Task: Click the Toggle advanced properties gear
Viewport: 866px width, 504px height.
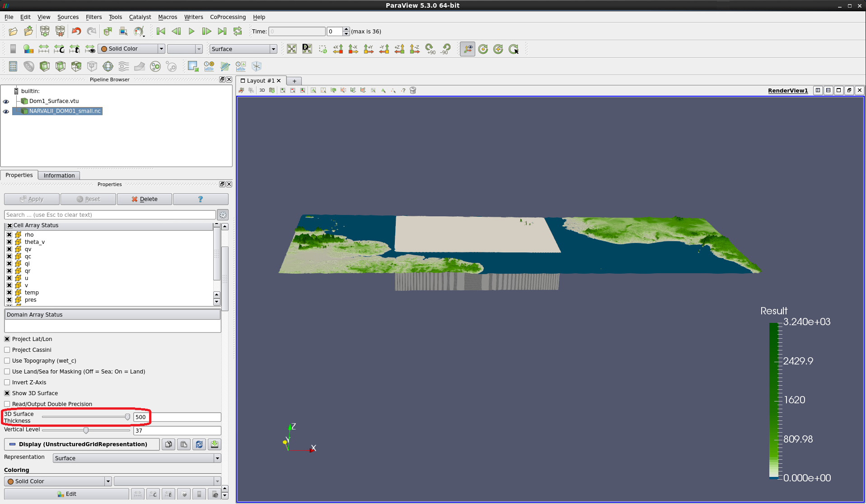Action: 223,215
